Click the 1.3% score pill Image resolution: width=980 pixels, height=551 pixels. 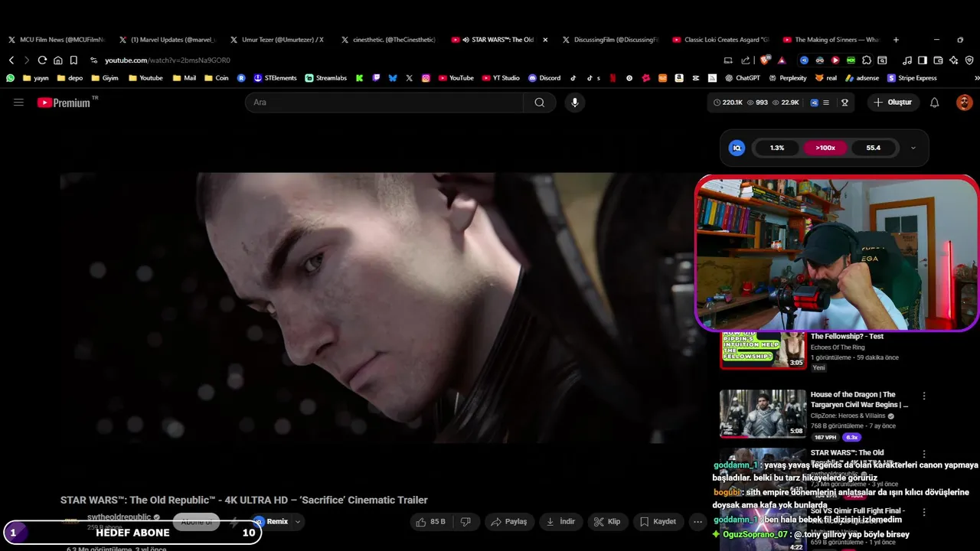(x=777, y=148)
